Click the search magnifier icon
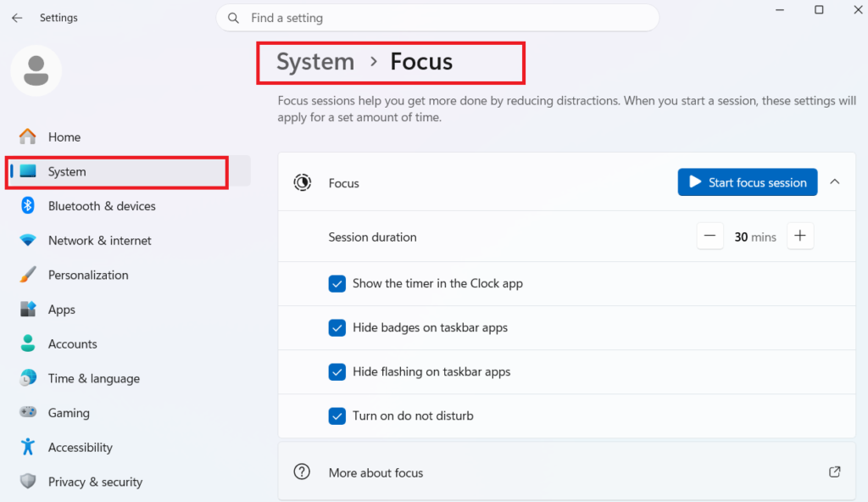 point(234,19)
